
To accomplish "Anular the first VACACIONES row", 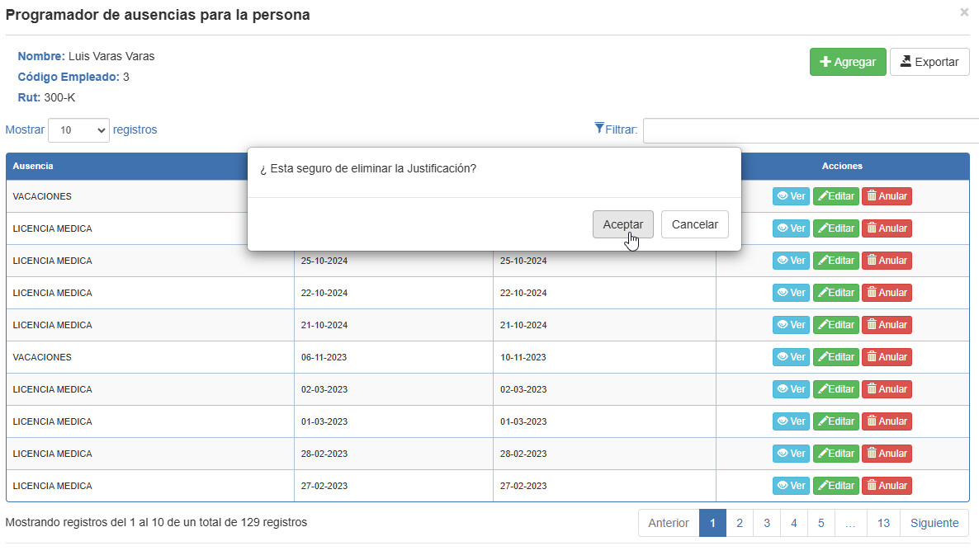I will coord(887,195).
